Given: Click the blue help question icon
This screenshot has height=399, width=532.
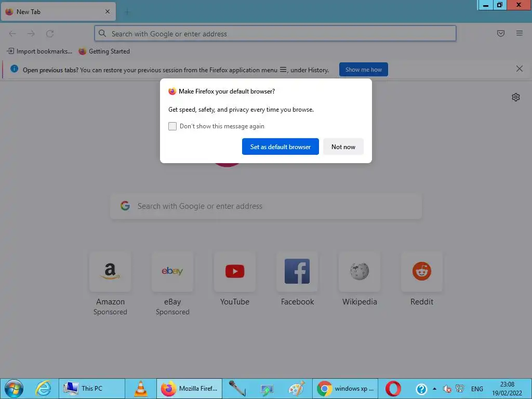Looking at the screenshot, I should pos(421,389).
